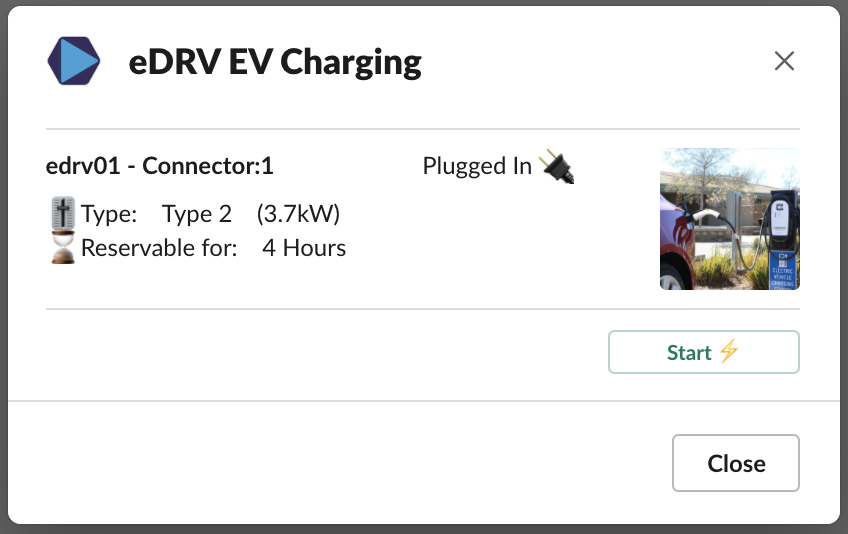Select the edrv01 - Connector:1 heading
This screenshot has width=848, height=534.
coord(160,166)
